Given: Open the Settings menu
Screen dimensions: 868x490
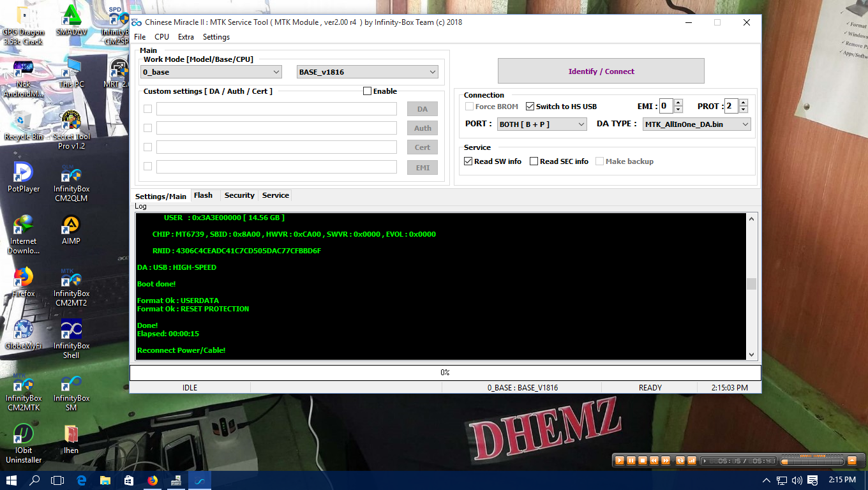Looking at the screenshot, I should (x=216, y=37).
